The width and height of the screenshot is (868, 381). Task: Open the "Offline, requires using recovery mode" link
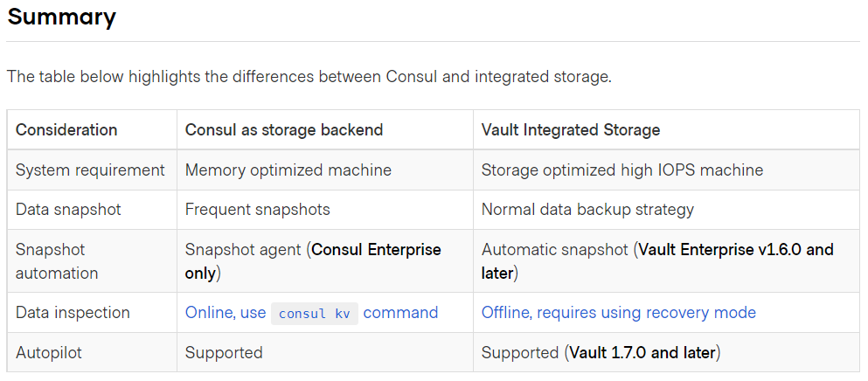618,313
